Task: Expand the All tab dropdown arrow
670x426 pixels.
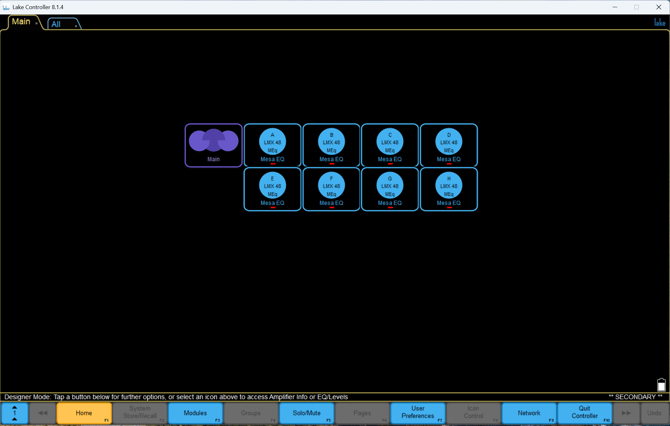Action: pyautogui.click(x=75, y=25)
